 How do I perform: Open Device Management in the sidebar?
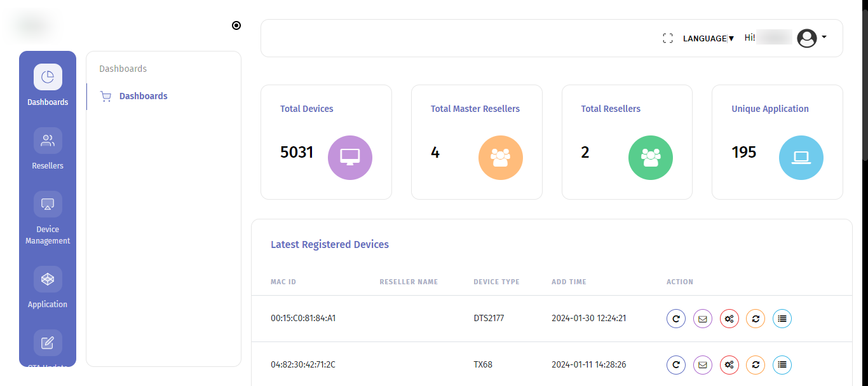48,204
